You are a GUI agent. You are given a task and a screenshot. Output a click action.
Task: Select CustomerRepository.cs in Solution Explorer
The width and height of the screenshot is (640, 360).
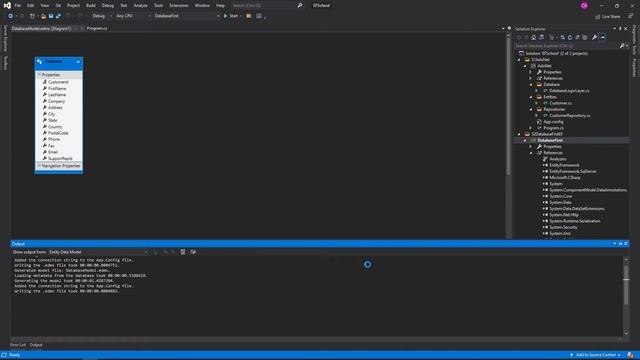point(569,116)
